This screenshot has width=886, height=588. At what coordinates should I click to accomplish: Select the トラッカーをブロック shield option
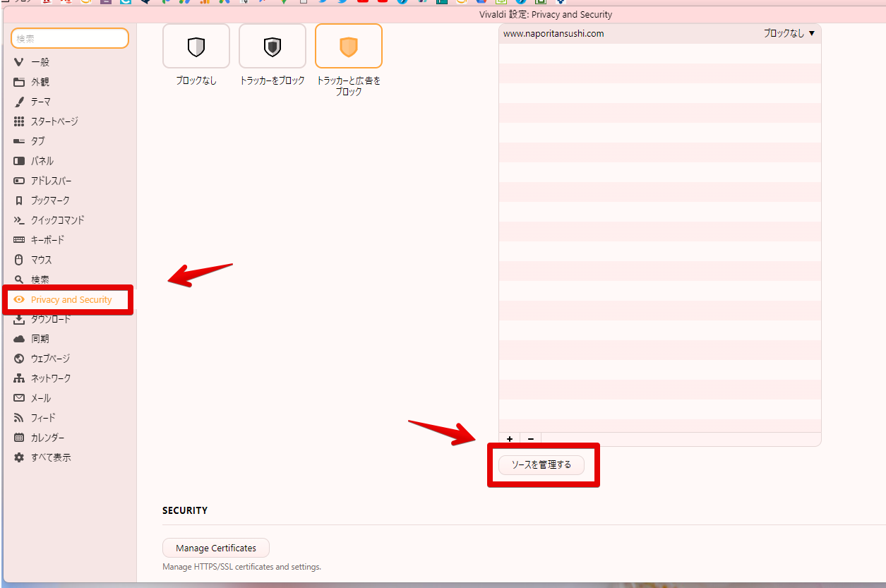coord(273,47)
